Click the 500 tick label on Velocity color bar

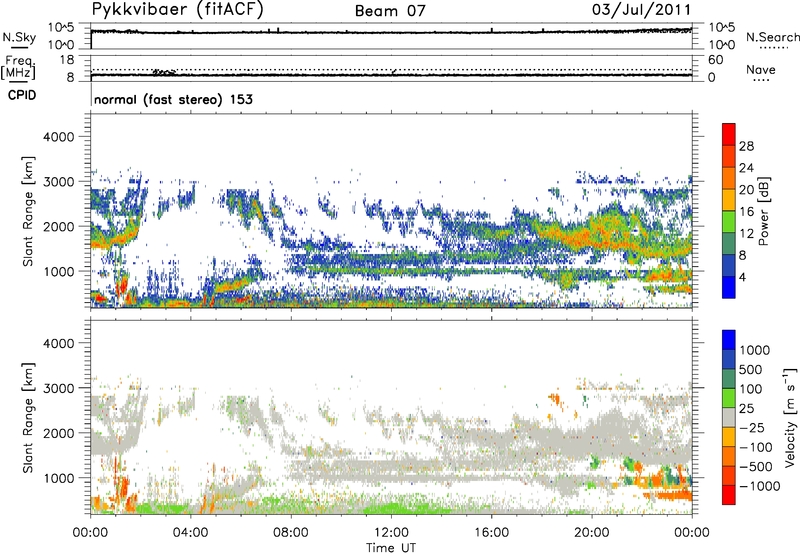click(751, 369)
